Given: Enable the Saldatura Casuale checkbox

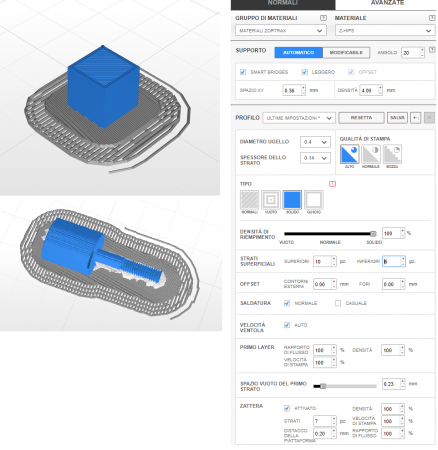Looking at the screenshot, I should pos(338,303).
